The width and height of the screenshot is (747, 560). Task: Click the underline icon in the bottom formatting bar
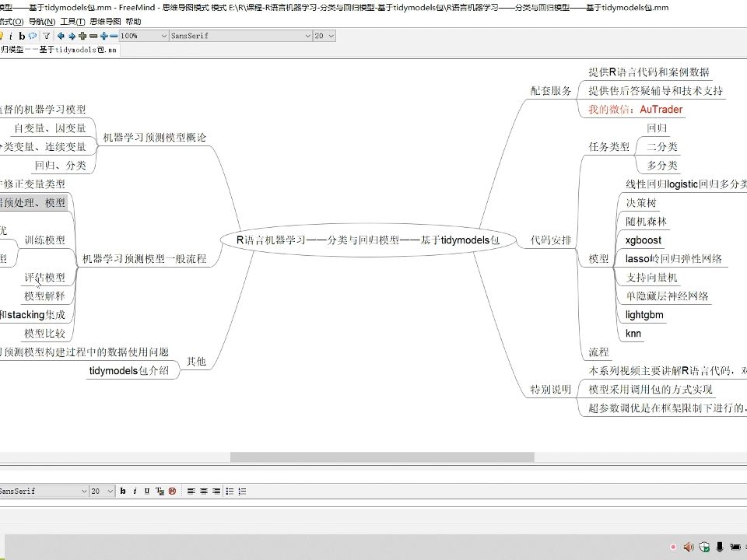pos(147,491)
